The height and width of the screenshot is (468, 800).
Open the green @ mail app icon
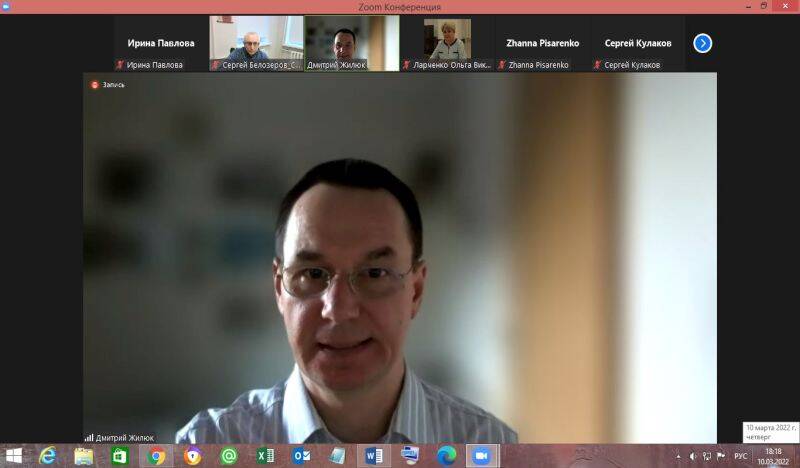229,456
